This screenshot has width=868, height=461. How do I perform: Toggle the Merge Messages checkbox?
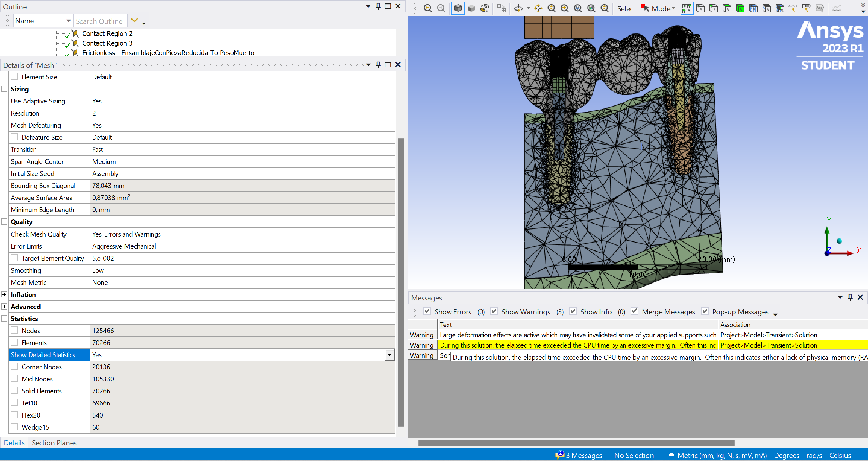634,311
